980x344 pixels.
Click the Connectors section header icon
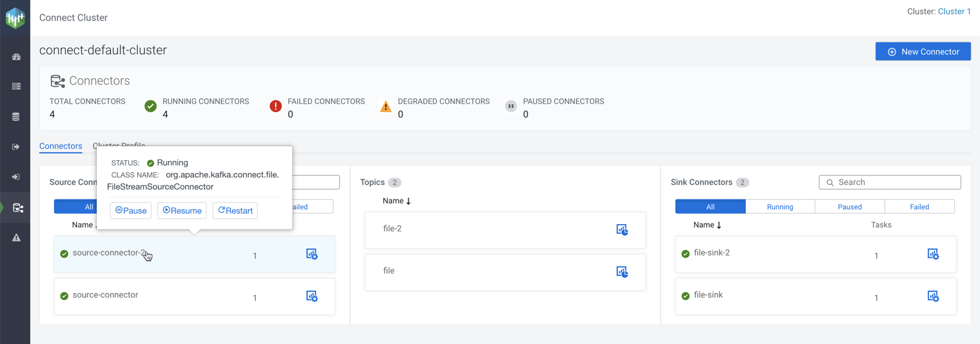(58, 81)
